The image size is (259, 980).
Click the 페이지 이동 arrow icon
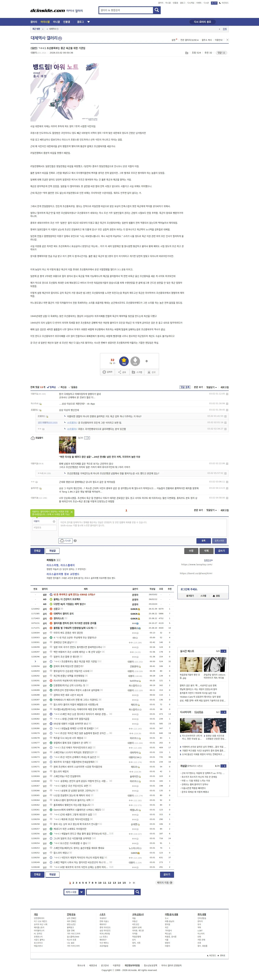pyautogui.click(x=171, y=883)
